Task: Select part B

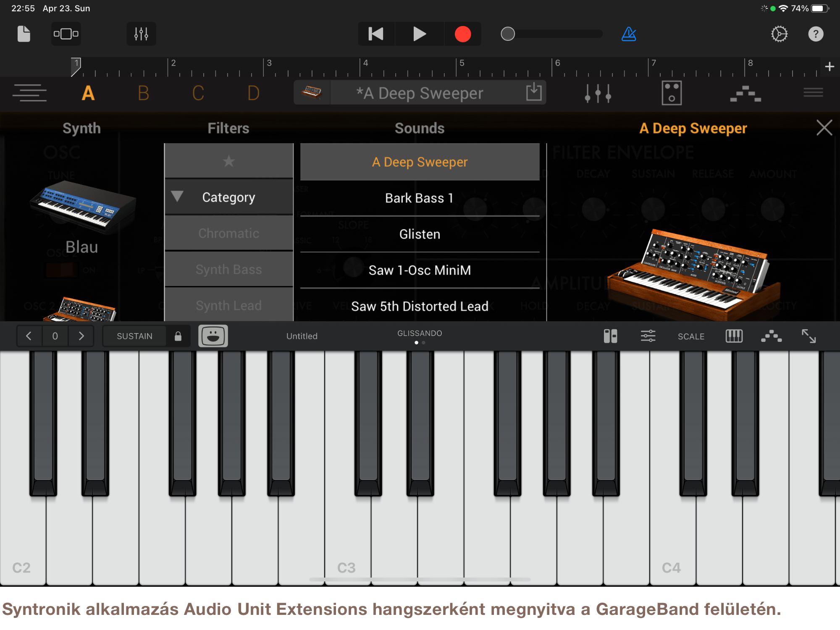Action: (143, 93)
